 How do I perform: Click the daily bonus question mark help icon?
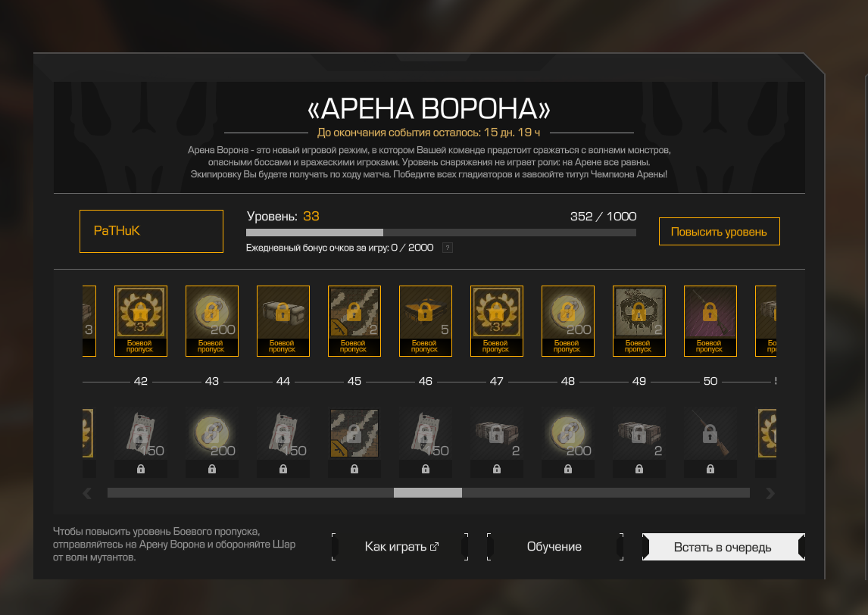coord(448,248)
